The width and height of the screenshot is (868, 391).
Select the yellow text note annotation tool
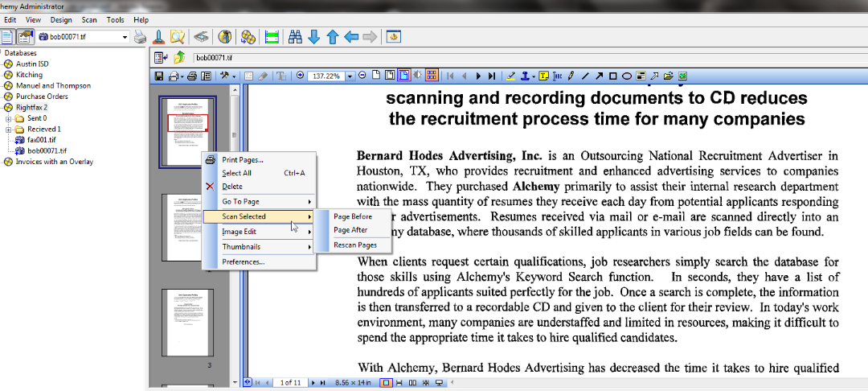543,76
